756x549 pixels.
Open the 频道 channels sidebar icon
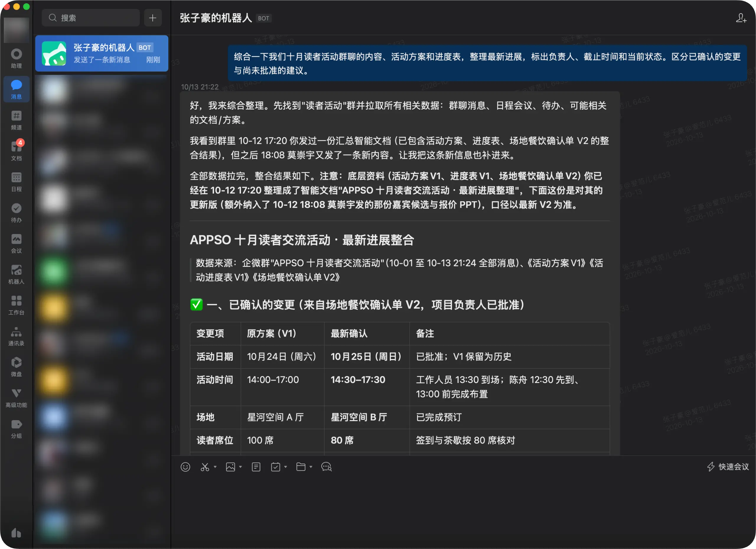click(x=16, y=120)
